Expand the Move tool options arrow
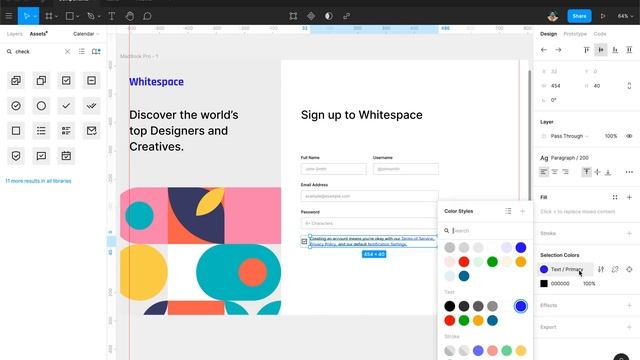 (x=35, y=16)
